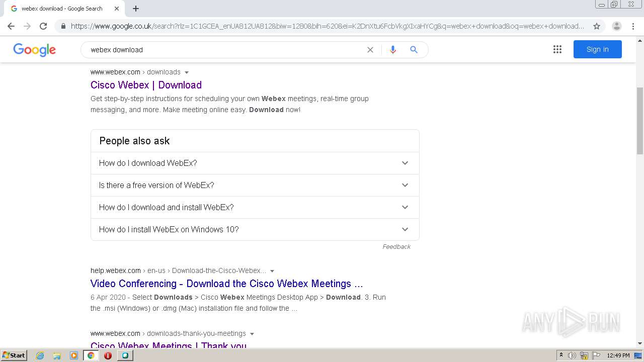The height and width of the screenshot is (362, 644).
Task: Open a new tab with the plus icon
Action: pyautogui.click(x=136, y=9)
